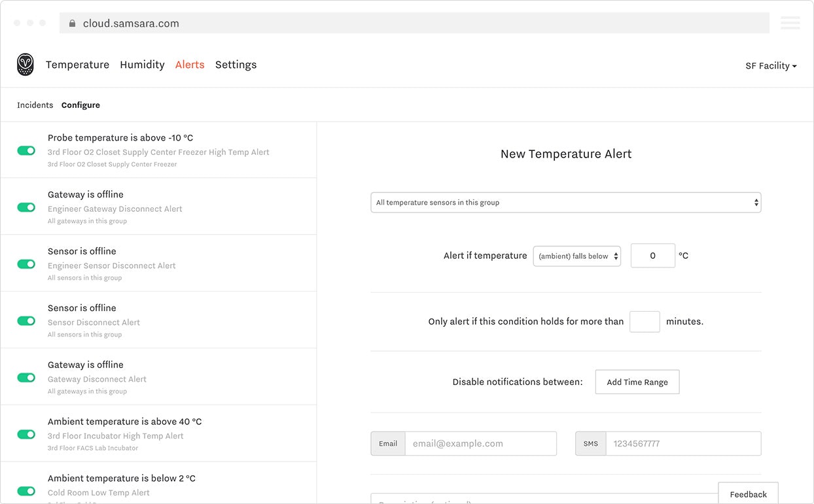This screenshot has height=504, width=814.
Task: Click the email@example.com input field
Action: tap(481, 443)
